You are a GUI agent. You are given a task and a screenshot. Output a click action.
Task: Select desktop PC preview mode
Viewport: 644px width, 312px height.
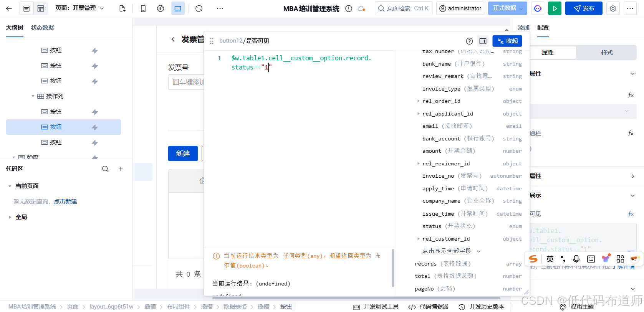tap(178, 8)
